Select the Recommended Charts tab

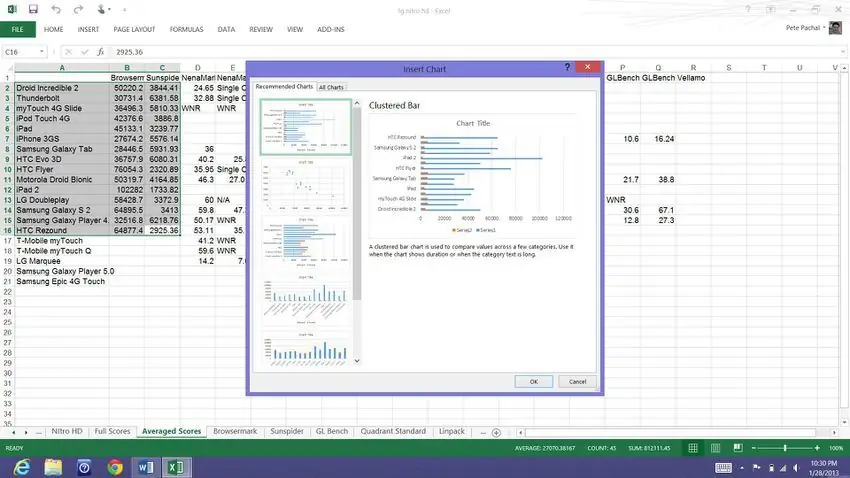click(284, 87)
